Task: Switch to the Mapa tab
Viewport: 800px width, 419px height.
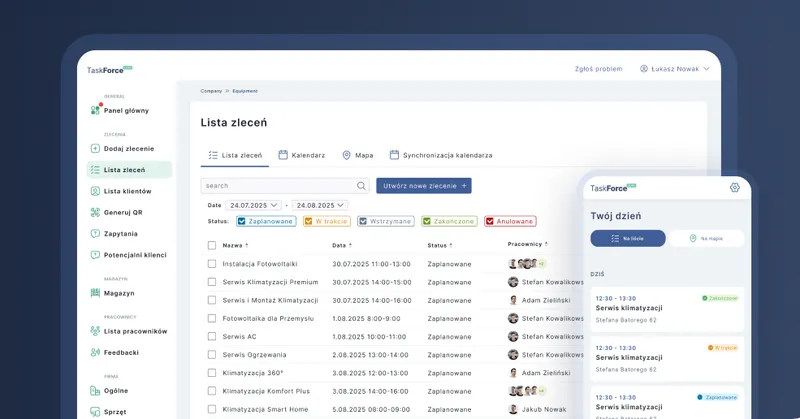Action: pos(358,155)
